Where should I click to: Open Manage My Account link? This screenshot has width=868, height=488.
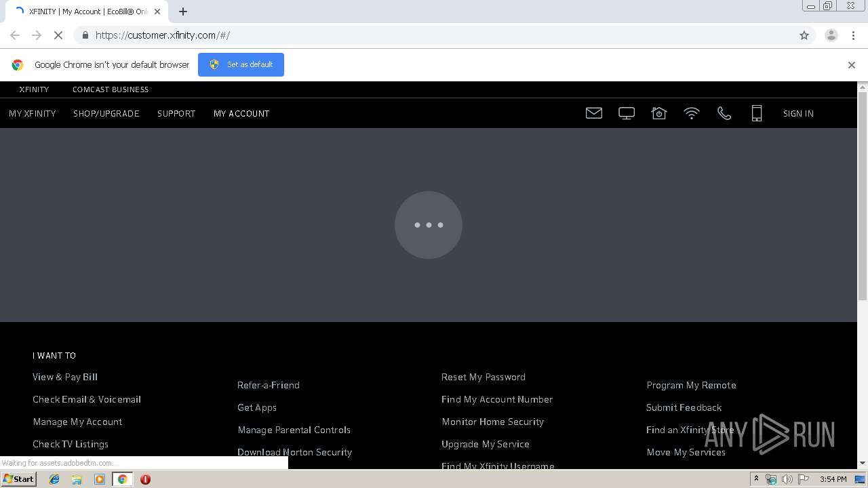coord(77,422)
